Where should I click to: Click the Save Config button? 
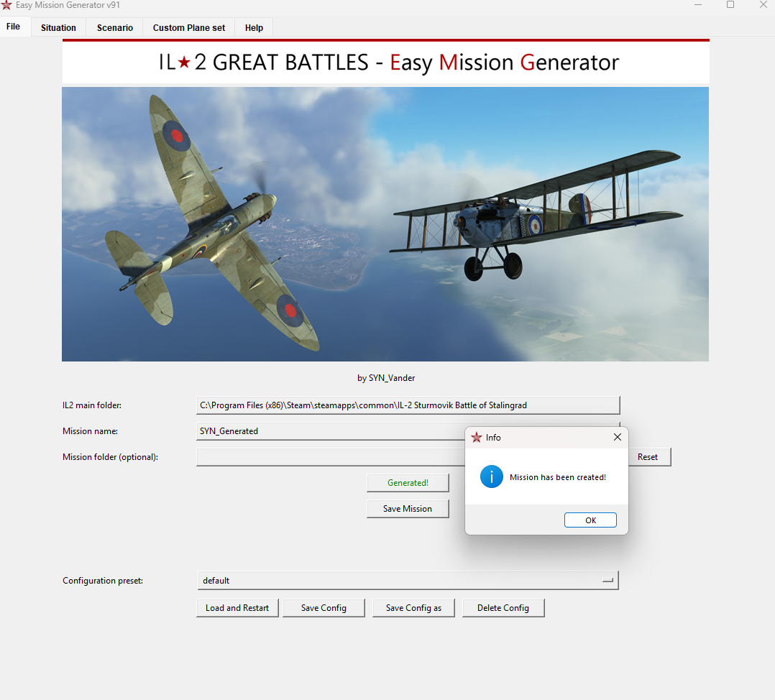point(324,607)
